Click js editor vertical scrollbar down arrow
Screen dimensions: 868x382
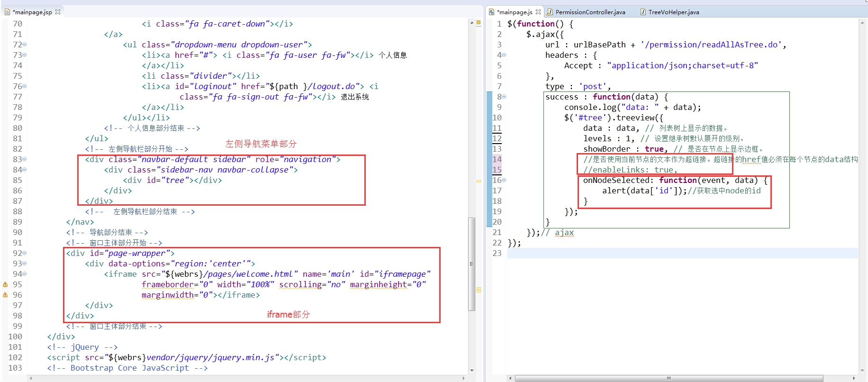[862, 370]
